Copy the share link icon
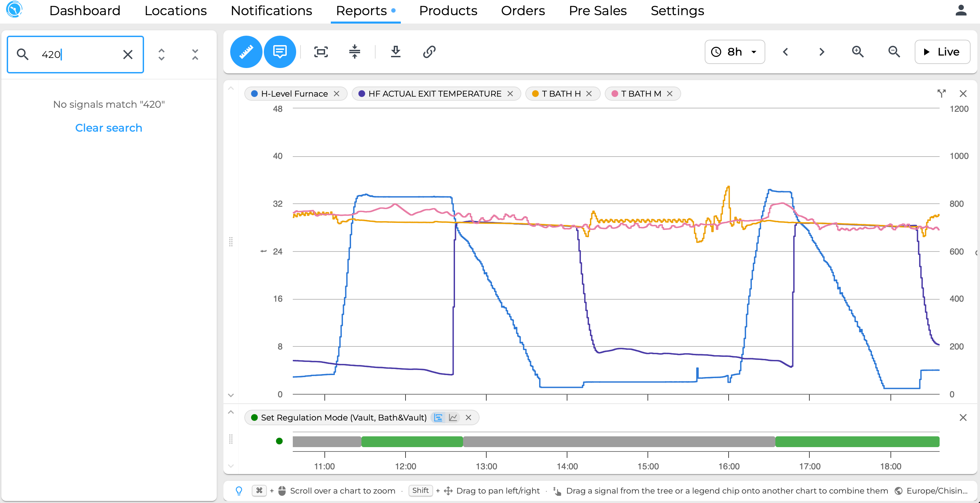The width and height of the screenshot is (980, 503). point(429,52)
